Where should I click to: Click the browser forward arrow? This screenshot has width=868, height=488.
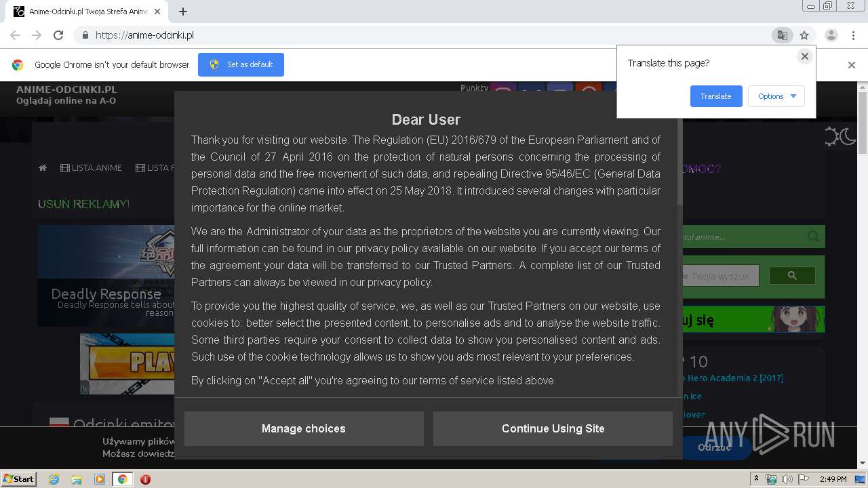(37, 35)
